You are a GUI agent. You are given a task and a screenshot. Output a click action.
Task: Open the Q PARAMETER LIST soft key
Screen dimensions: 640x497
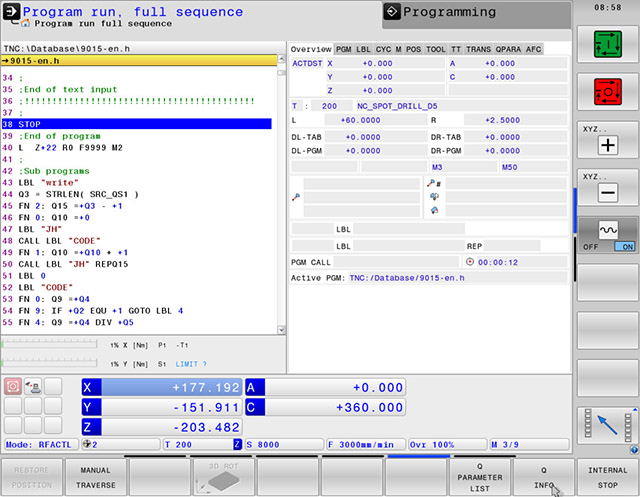[x=480, y=477]
